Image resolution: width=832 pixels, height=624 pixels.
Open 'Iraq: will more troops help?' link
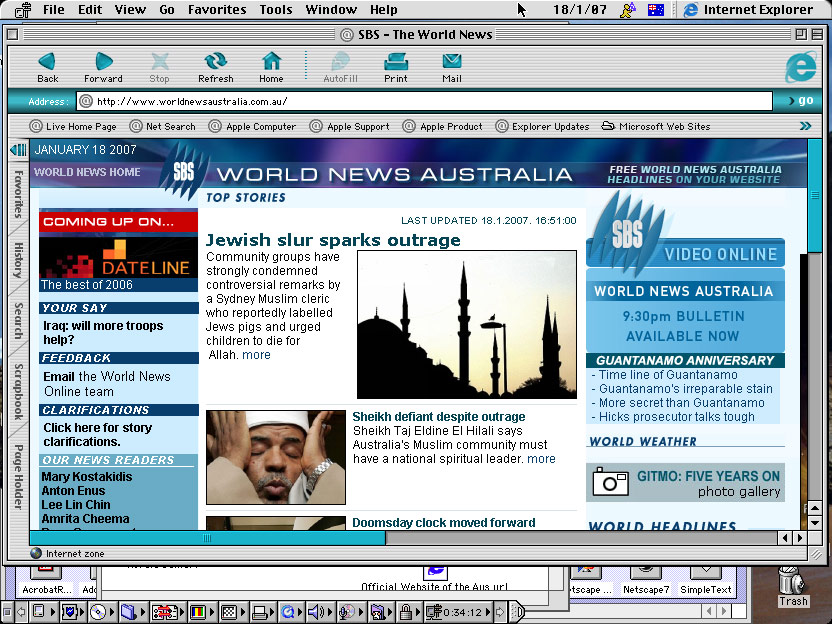click(103, 333)
